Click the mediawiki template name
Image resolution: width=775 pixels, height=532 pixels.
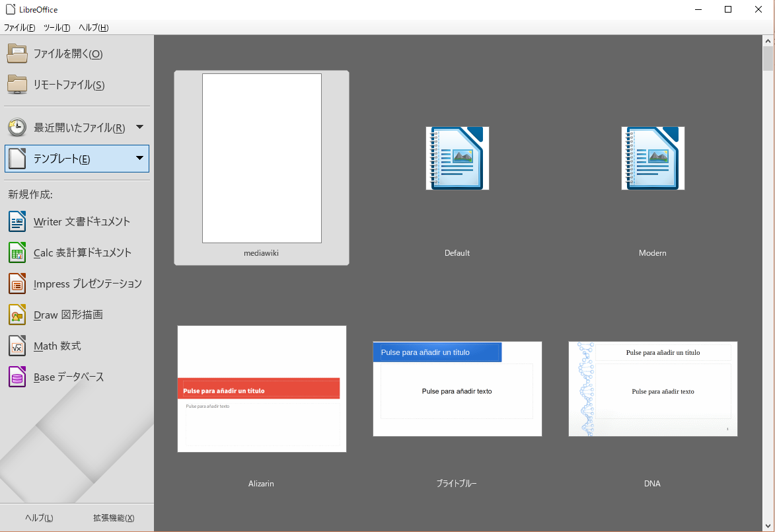click(x=262, y=253)
